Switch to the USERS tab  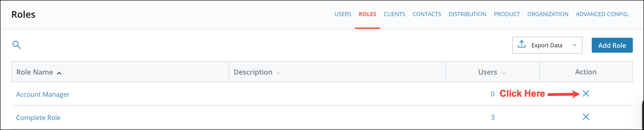343,14
